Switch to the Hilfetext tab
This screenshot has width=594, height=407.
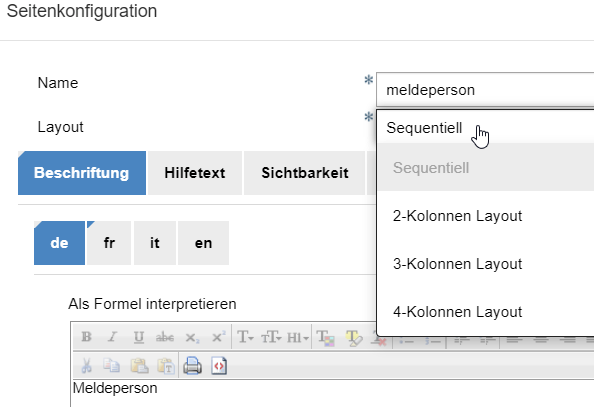[195, 173]
